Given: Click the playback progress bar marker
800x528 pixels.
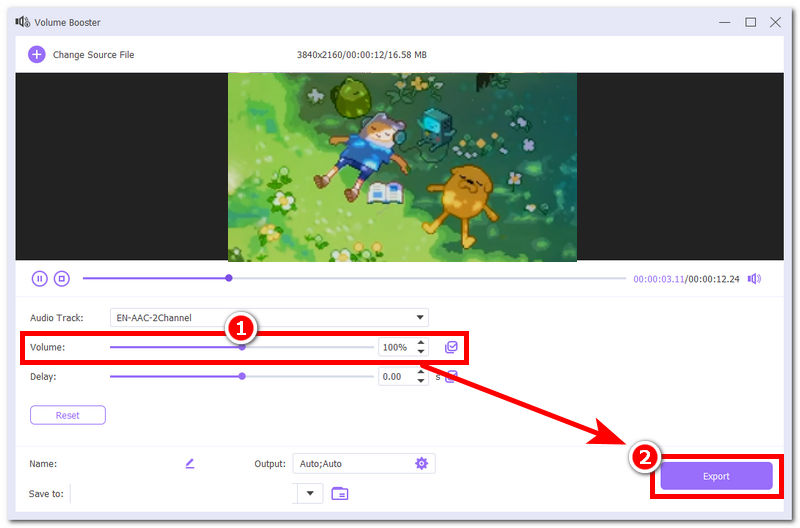Looking at the screenshot, I should click(229, 278).
